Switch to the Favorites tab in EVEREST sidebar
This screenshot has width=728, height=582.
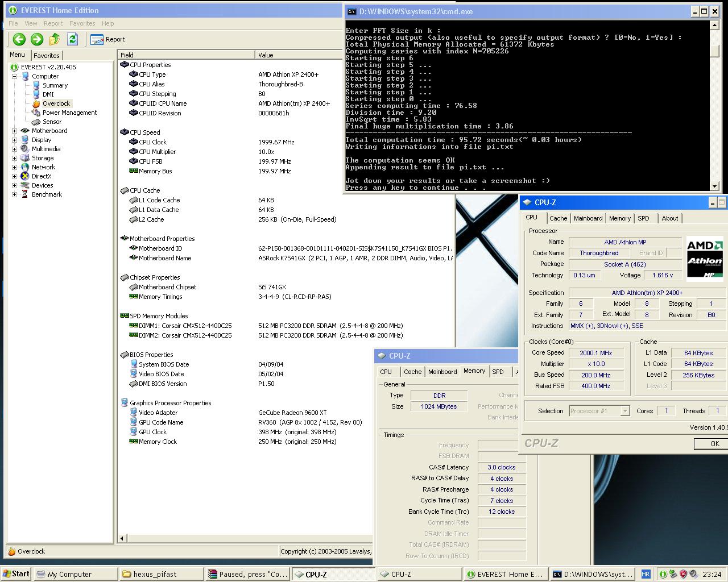pos(47,56)
